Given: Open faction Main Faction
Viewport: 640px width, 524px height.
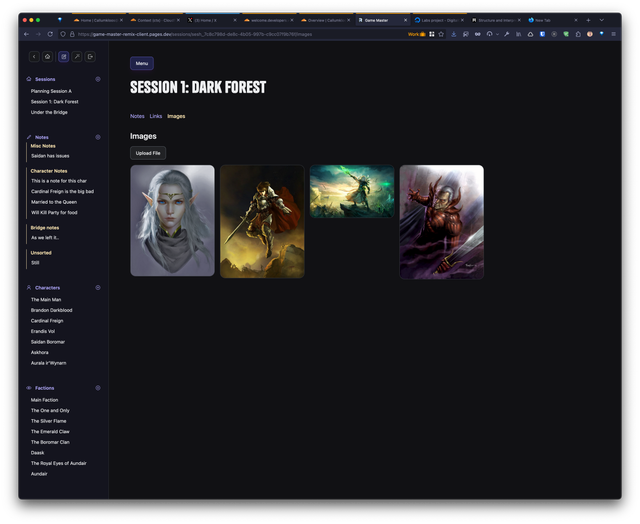Looking at the screenshot, I should point(44,400).
